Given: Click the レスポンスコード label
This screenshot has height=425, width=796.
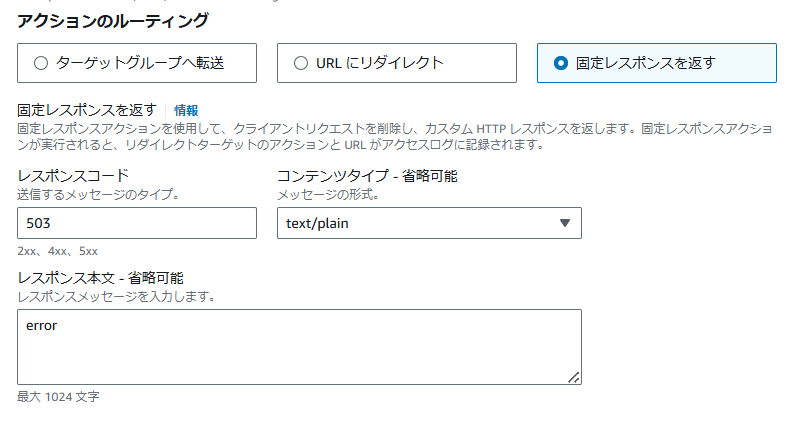Looking at the screenshot, I should point(73,176).
